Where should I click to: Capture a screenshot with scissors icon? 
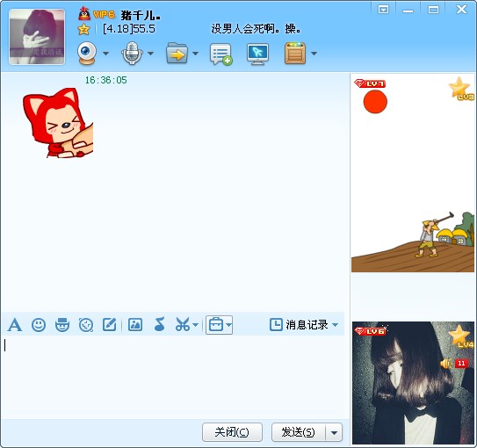(x=183, y=324)
